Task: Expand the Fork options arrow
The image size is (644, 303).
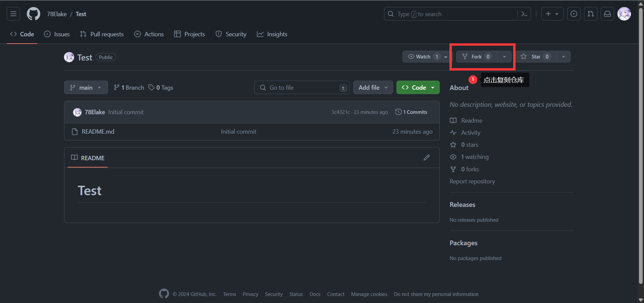Action: [x=504, y=57]
